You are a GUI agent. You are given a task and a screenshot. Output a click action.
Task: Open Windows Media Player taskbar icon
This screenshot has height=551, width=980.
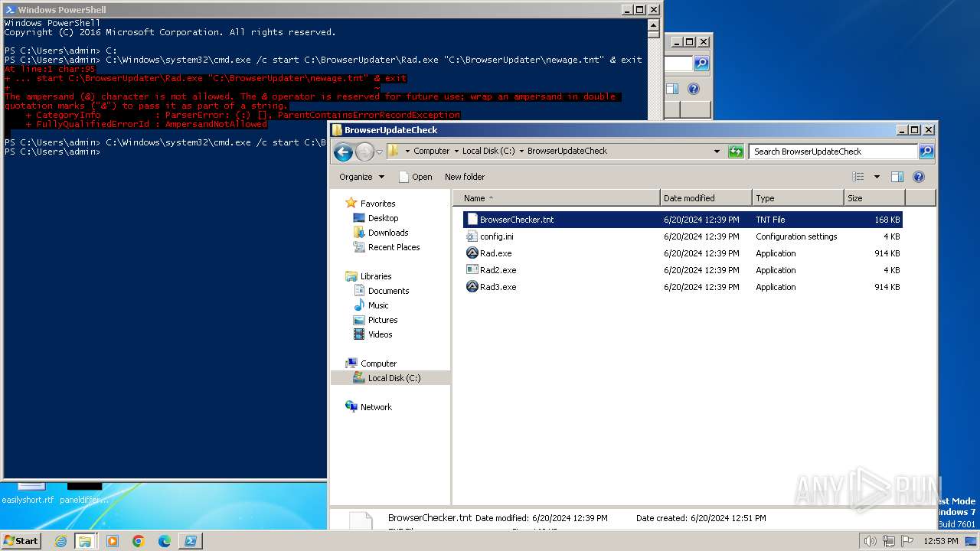pyautogui.click(x=113, y=541)
